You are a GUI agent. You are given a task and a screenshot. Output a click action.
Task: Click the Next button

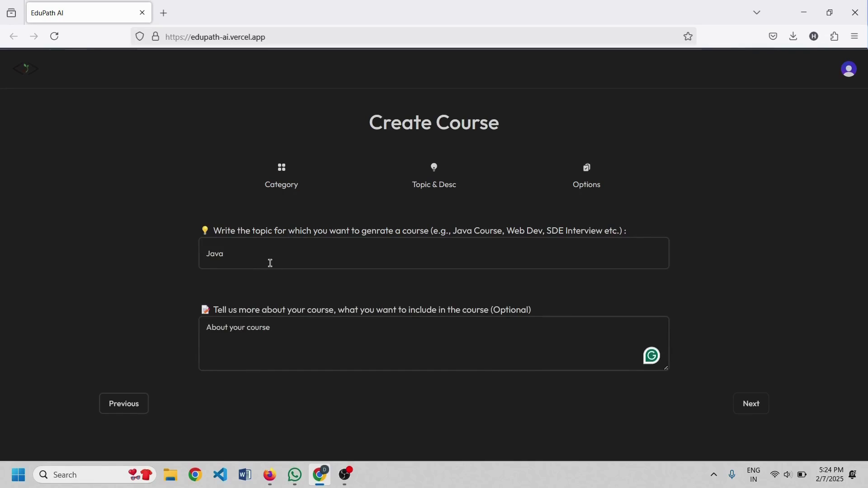tap(751, 404)
